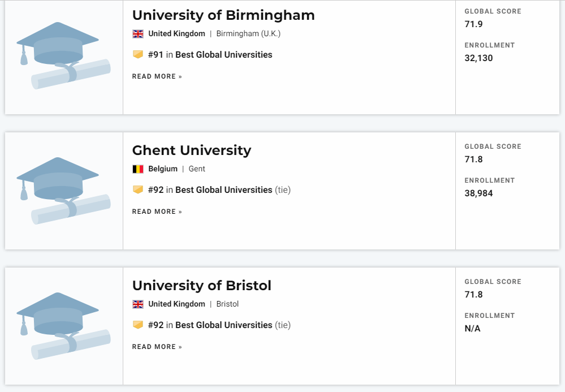Select Read More under University of Bristol
The height and width of the screenshot is (392, 565).
tap(157, 347)
